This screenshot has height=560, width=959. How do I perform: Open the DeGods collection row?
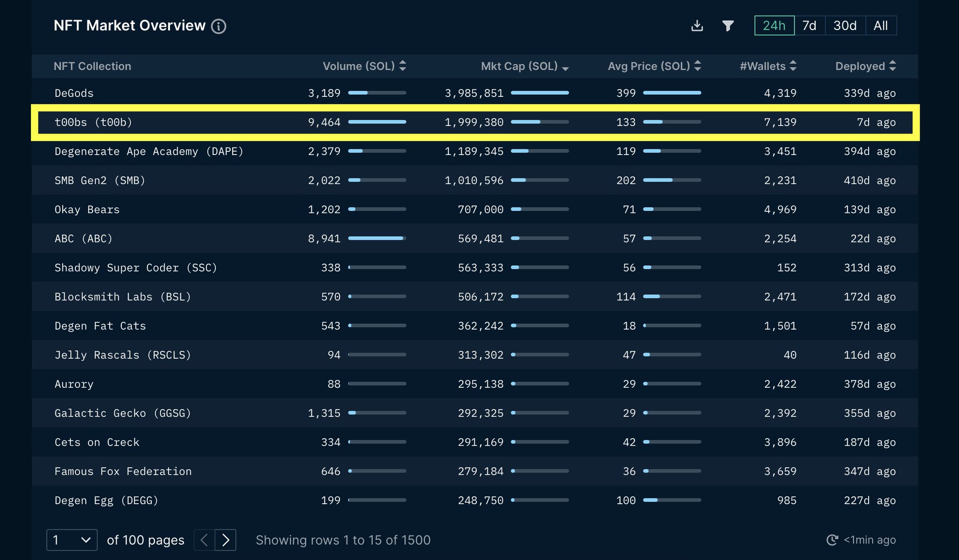pyautogui.click(x=74, y=93)
